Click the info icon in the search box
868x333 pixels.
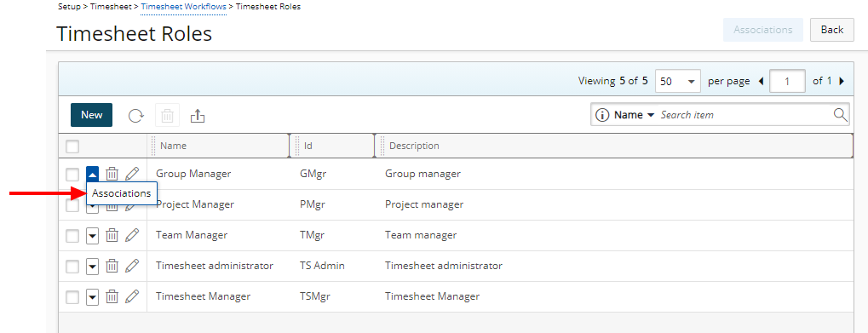coord(601,115)
